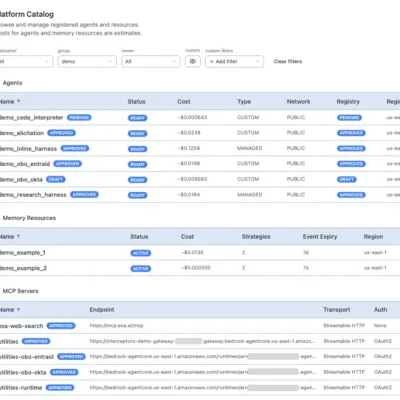
Task: Click the interceptors-demo-gateway endpoint URL
Action: coord(202,341)
